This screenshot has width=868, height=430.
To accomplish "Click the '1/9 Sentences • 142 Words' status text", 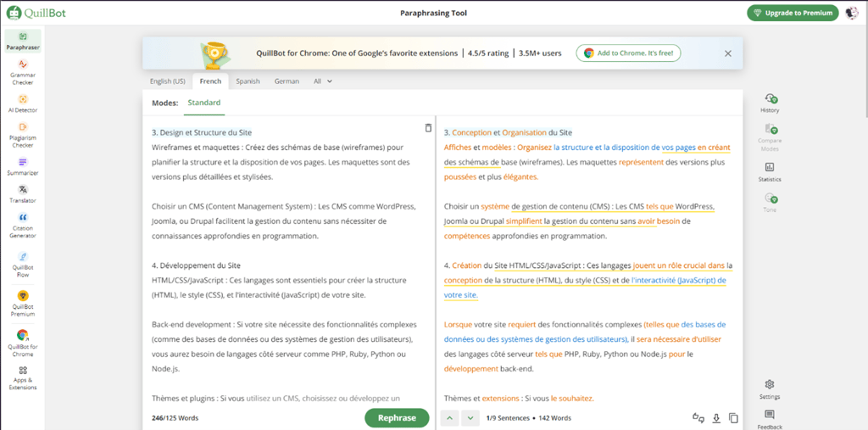I will (529, 418).
